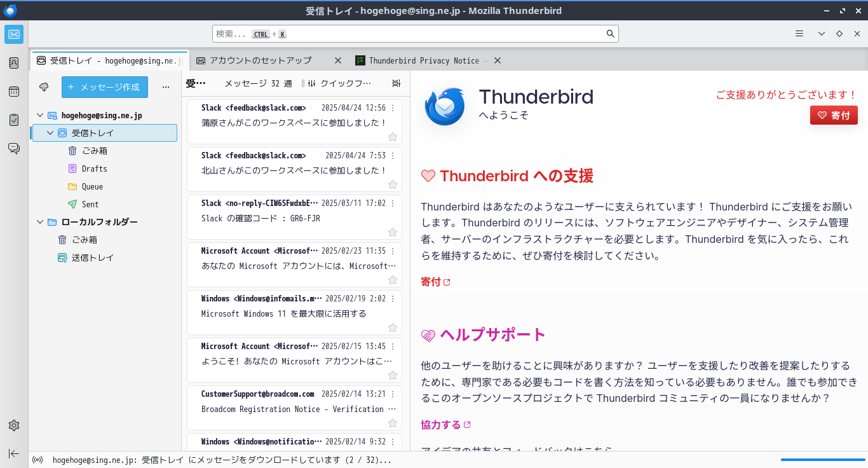Close the アカウントのセットアップ tab

[339, 60]
